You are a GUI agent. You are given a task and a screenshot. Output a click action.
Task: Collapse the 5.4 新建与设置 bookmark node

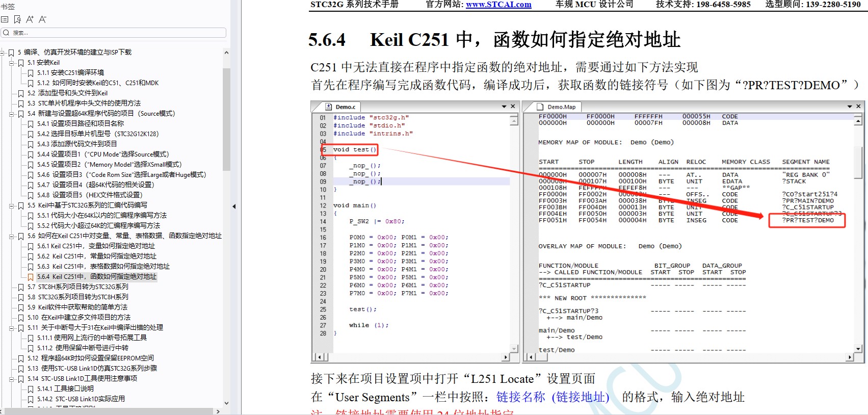tap(12, 114)
